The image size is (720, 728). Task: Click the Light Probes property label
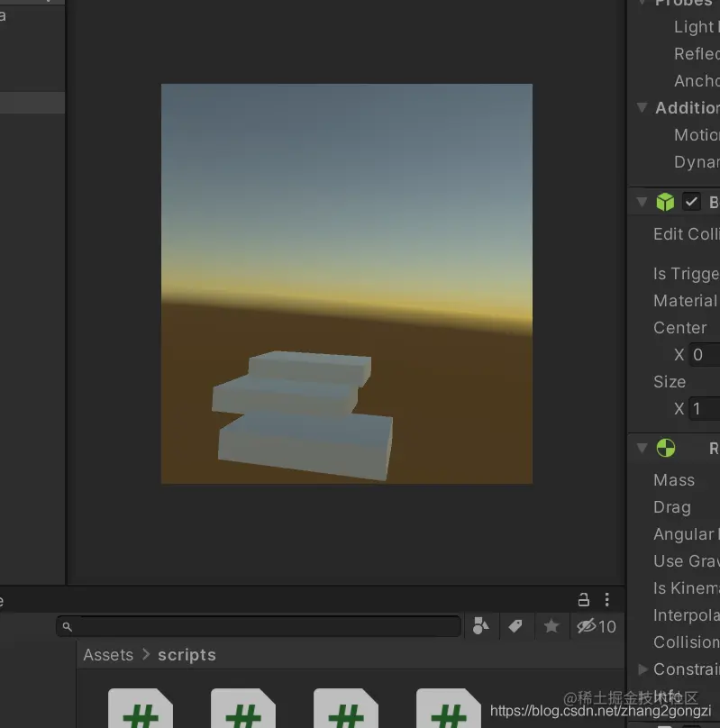point(697,27)
